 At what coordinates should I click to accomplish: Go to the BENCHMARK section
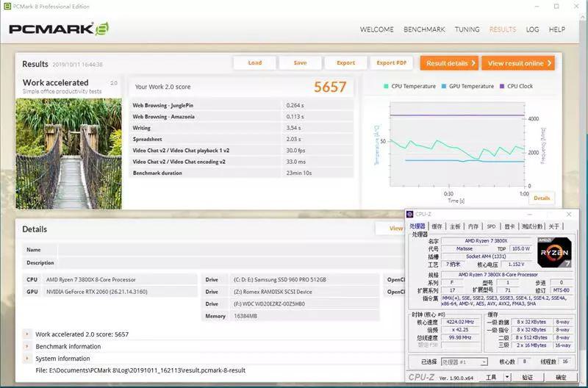424,29
